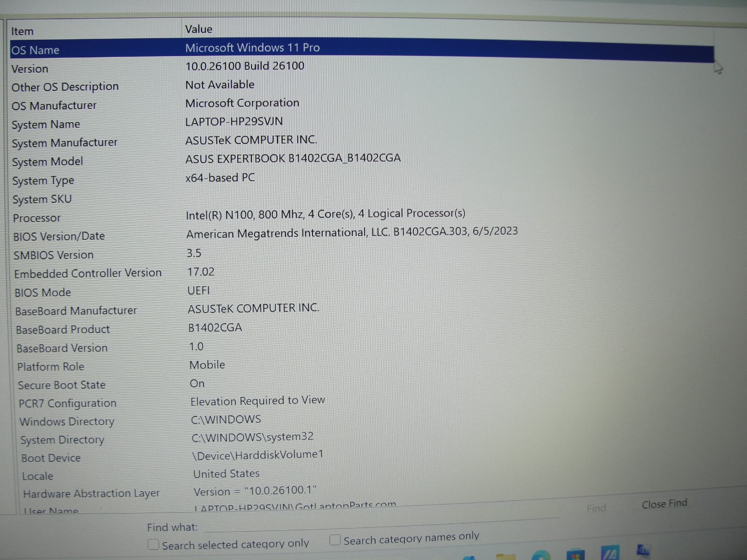Click the Find button
Image resolution: width=747 pixels, height=560 pixels.
[596, 508]
